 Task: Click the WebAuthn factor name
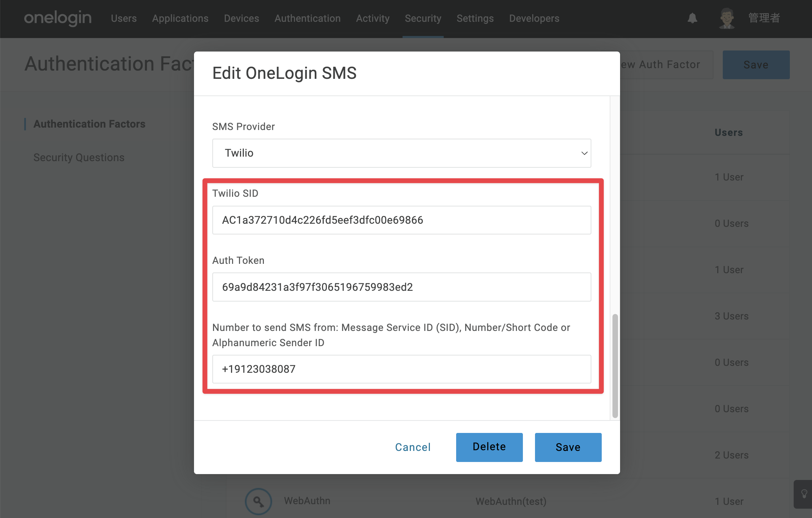point(307,501)
